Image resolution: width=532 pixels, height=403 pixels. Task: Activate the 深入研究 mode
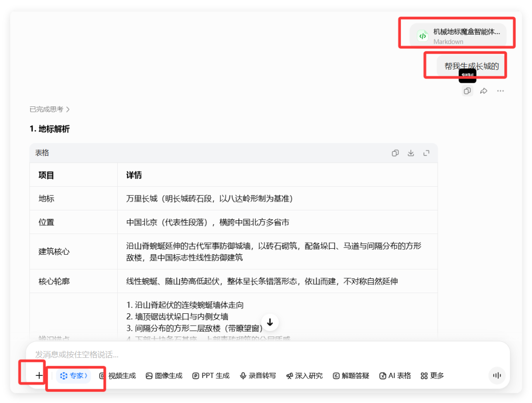coord(304,375)
